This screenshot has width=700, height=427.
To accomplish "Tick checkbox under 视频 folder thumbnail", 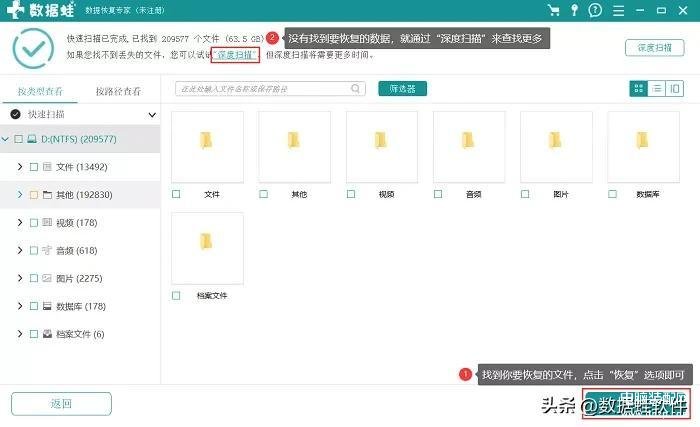I will 351,194.
